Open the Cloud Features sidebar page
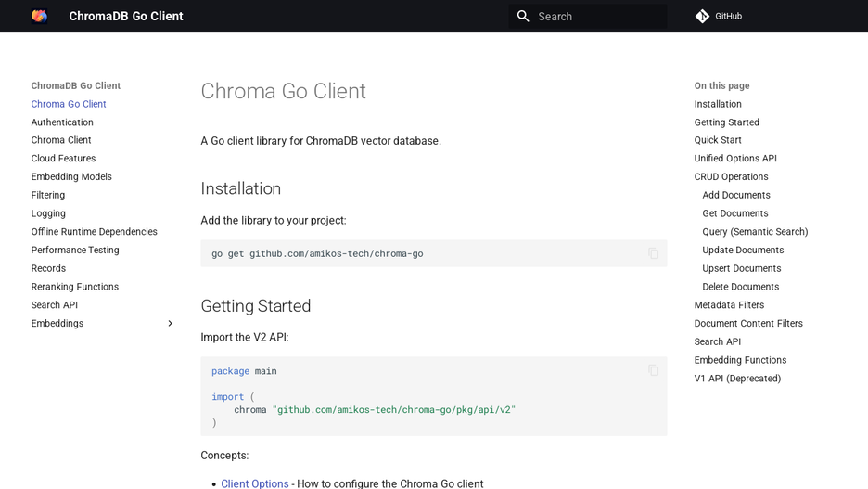Image resolution: width=868 pixels, height=489 pixels. 63,159
